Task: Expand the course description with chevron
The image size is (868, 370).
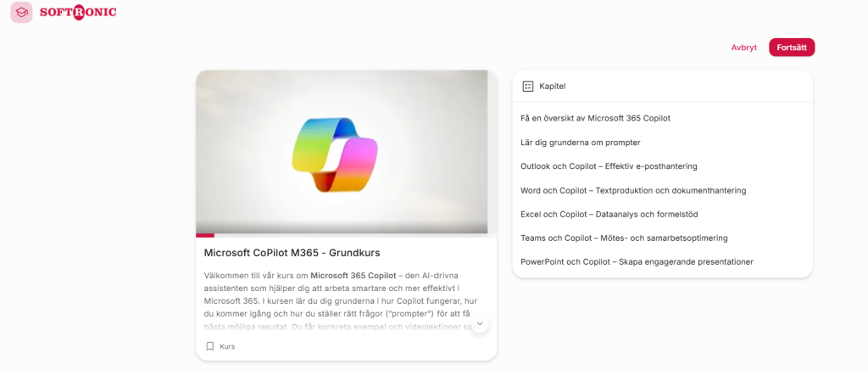Action: 480,323
